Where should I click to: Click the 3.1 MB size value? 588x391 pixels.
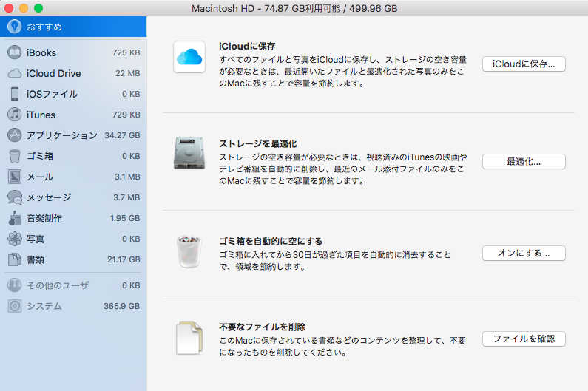tap(127, 177)
